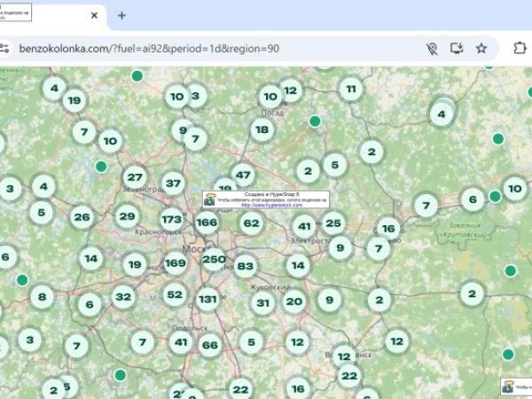Select the 11 cluster marker
This screenshot has width=532, height=399.
tap(351, 90)
